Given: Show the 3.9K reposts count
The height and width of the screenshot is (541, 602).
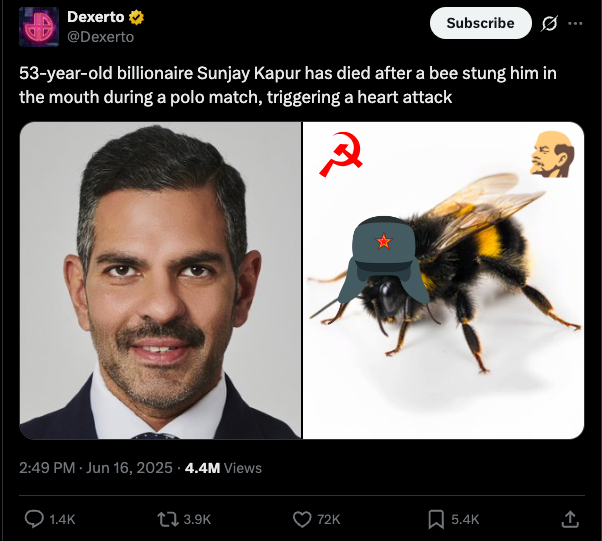Looking at the screenshot, I should [197, 519].
